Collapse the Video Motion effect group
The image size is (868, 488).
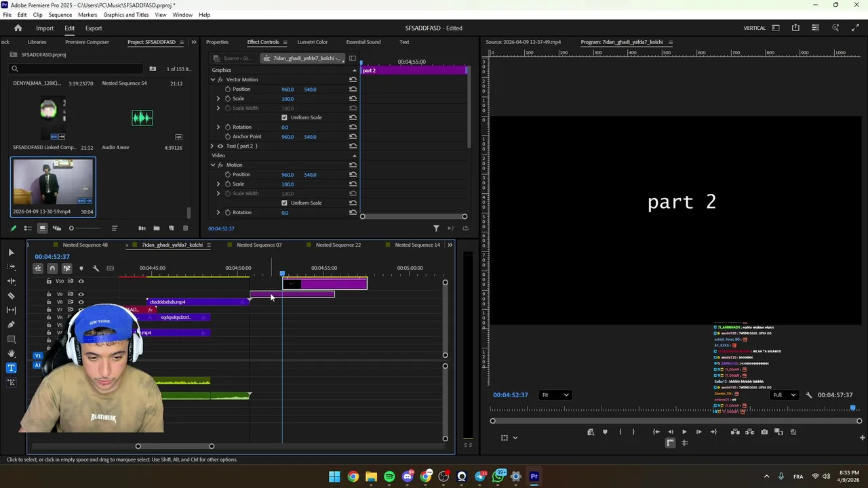(x=212, y=165)
